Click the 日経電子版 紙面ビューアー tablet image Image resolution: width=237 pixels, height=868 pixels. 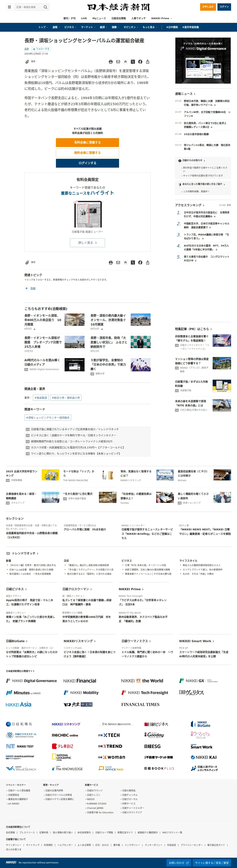[87, 214]
